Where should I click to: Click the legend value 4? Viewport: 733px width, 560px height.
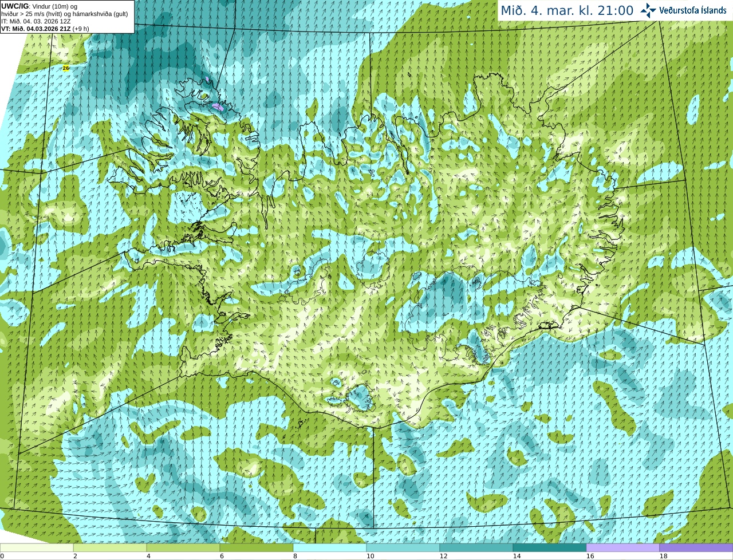point(148,556)
